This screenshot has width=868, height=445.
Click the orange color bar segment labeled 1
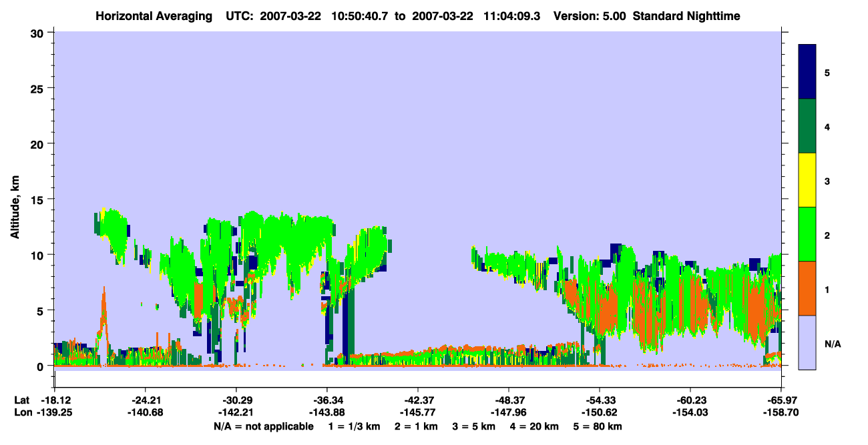point(807,288)
